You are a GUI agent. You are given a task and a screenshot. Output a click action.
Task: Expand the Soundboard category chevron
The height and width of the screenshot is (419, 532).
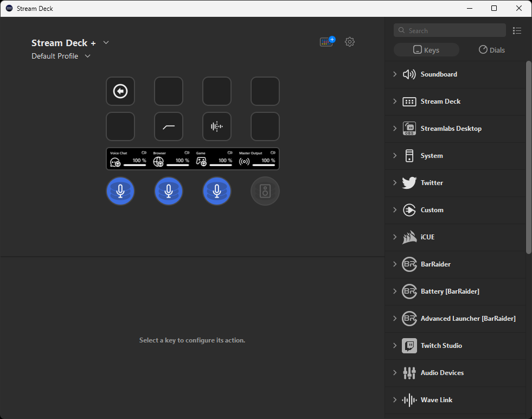pos(395,74)
